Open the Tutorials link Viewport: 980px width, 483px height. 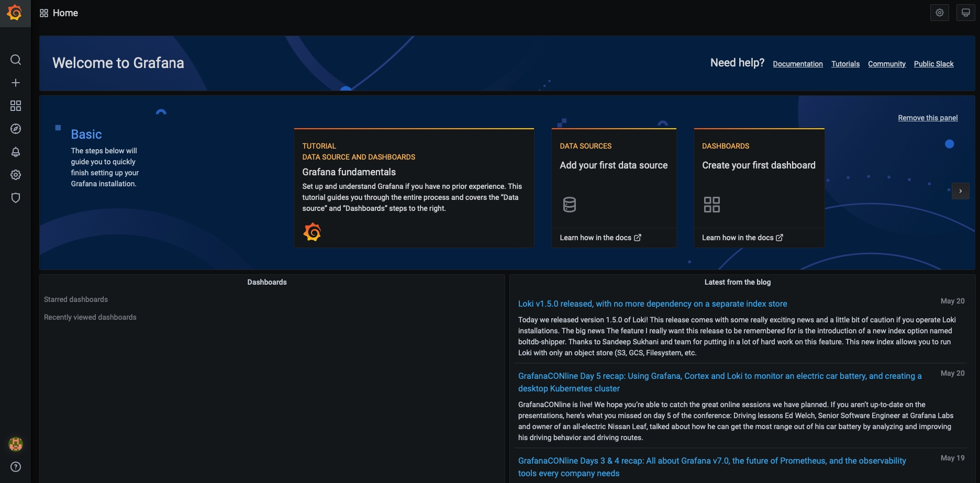coord(845,64)
